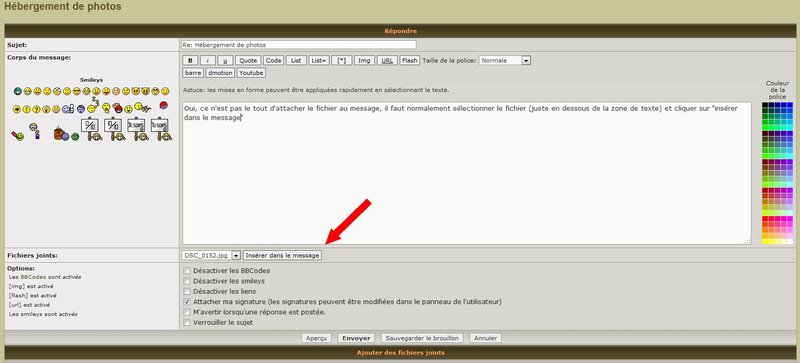
Task: Click the dmotion button
Action: point(220,73)
